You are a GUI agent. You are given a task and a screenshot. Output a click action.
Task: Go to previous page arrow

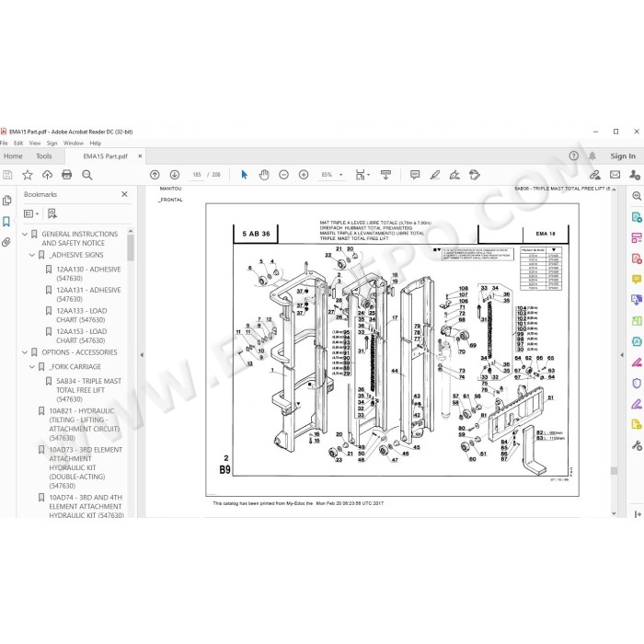155,175
